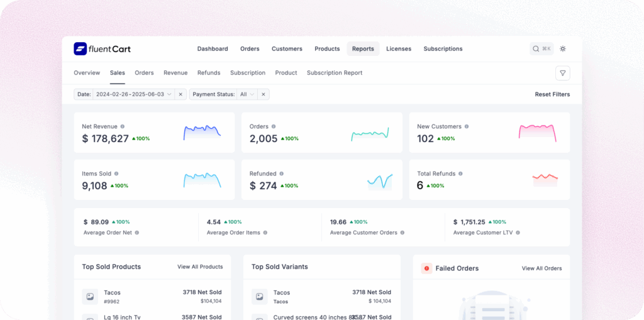The image size is (644, 320).
Task: Open the search box with magnifier icon
Action: [x=541, y=49]
